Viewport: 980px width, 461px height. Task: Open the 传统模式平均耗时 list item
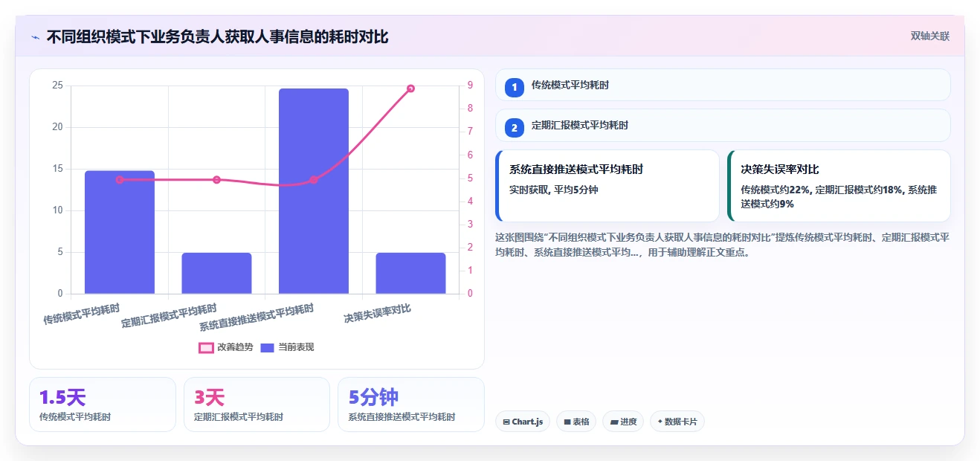point(723,85)
